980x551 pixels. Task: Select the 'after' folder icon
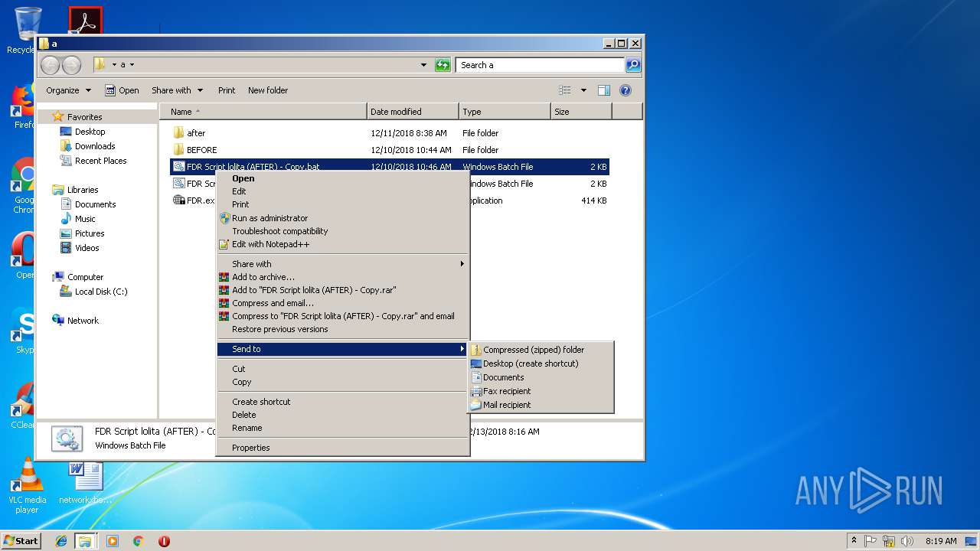pyautogui.click(x=178, y=133)
